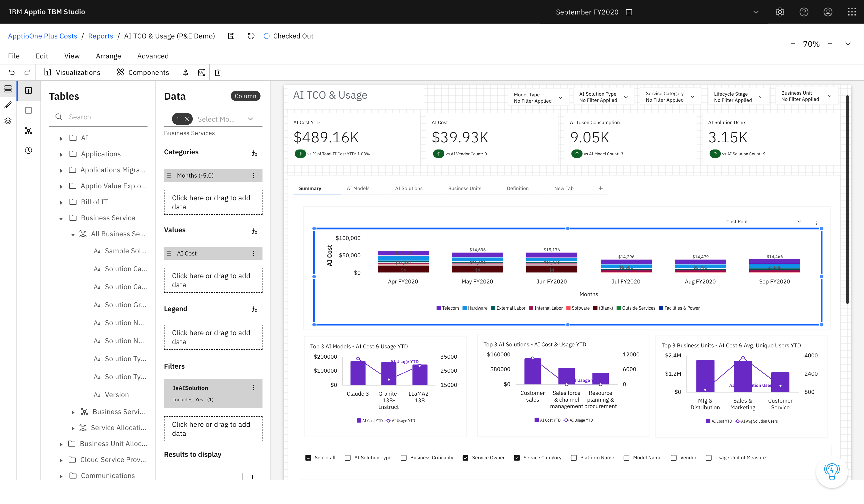Open the history clock icon in sidebar
The image size is (864, 504).
coord(28,150)
